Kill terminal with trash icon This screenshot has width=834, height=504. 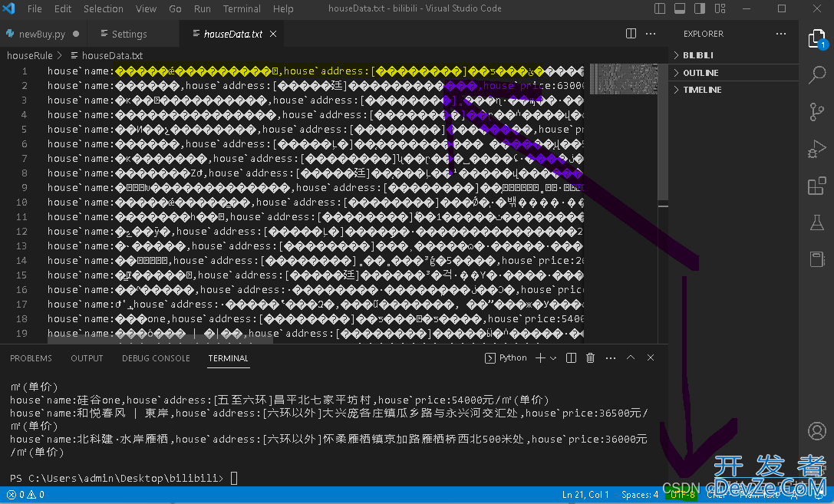coord(590,357)
